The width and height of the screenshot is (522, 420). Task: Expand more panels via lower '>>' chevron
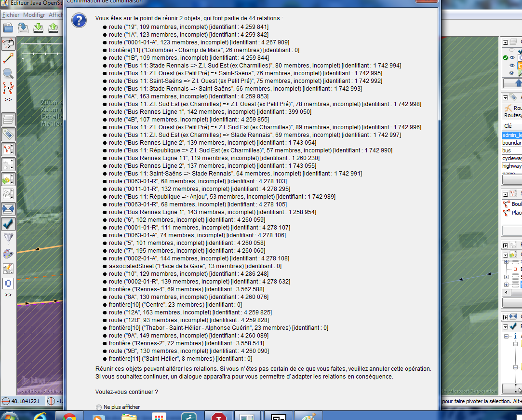tap(8, 295)
